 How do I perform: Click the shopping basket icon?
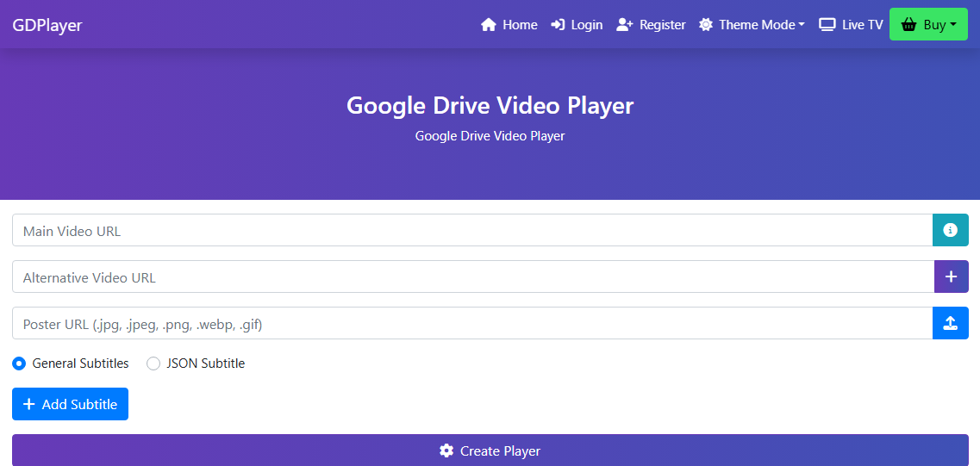908,25
